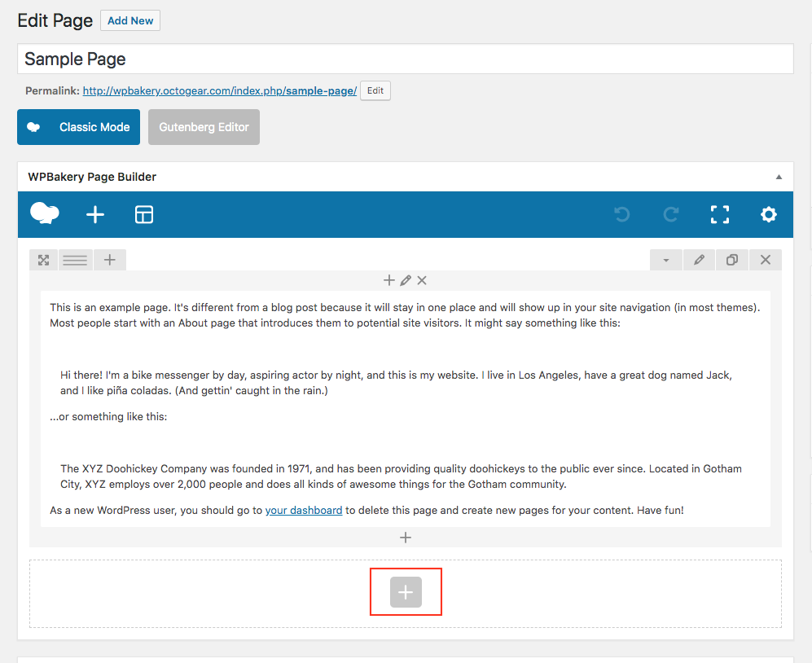812x663 pixels.
Task: Collapse the WPBakery Page Builder panel
Action: [779, 177]
